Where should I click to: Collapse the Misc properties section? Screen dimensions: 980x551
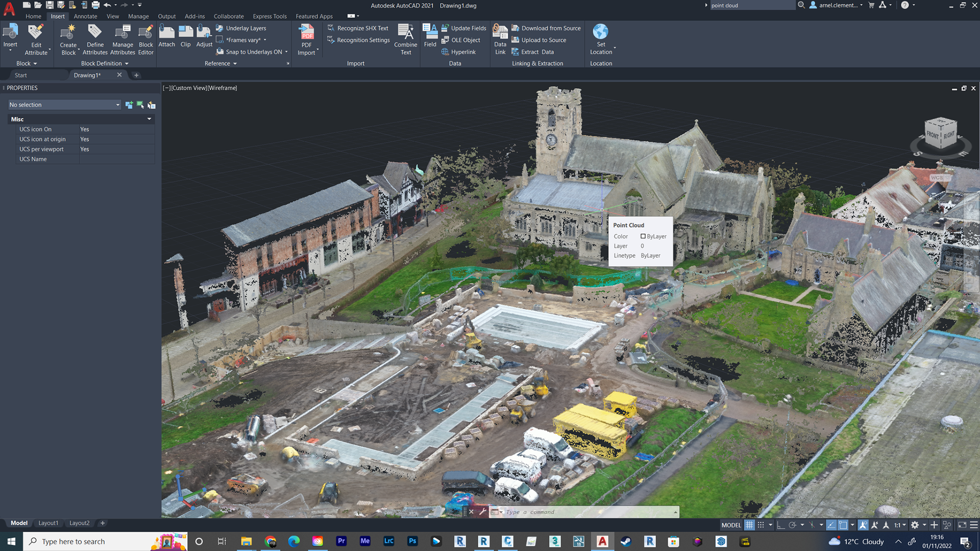[x=149, y=119]
